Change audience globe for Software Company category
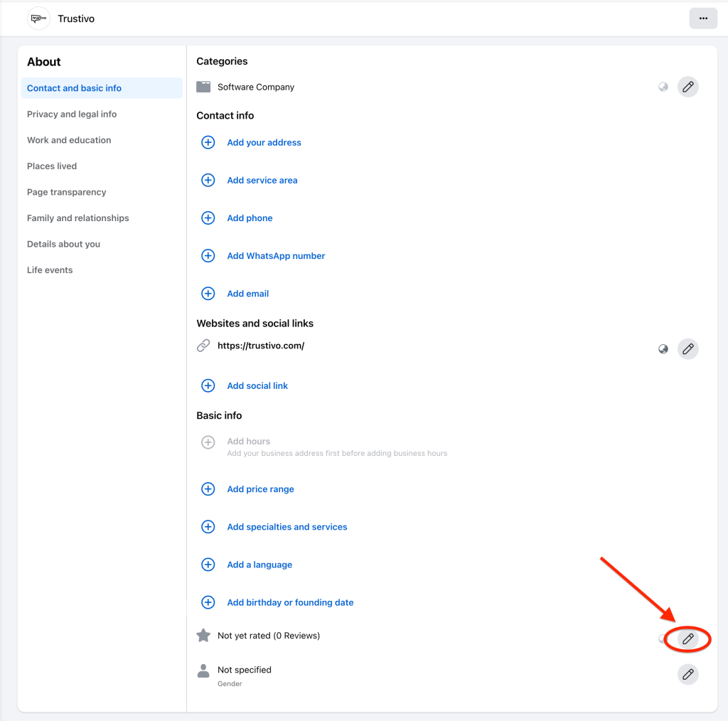The height and width of the screenshot is (721, 728). (x=663, y=87)
